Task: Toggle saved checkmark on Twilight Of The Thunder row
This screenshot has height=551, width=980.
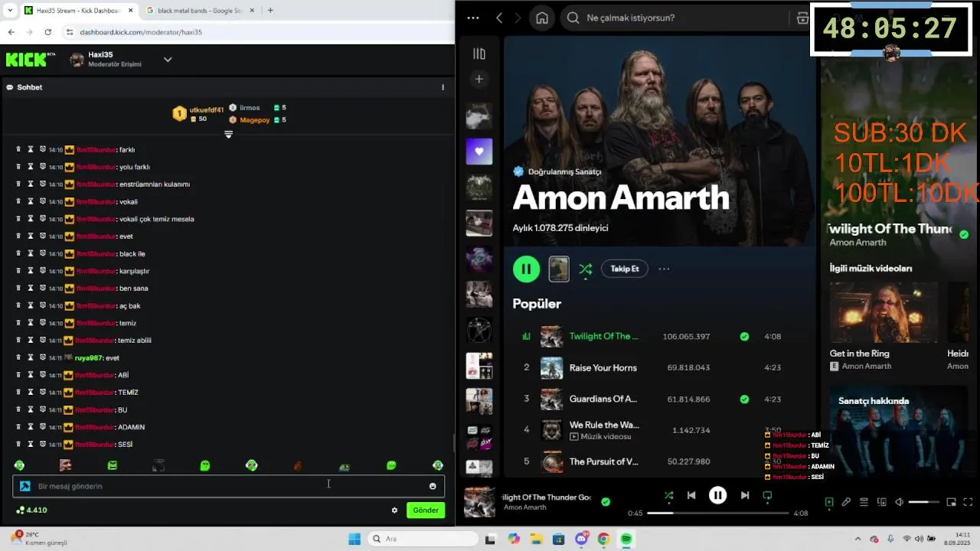Action: (744, 336)
